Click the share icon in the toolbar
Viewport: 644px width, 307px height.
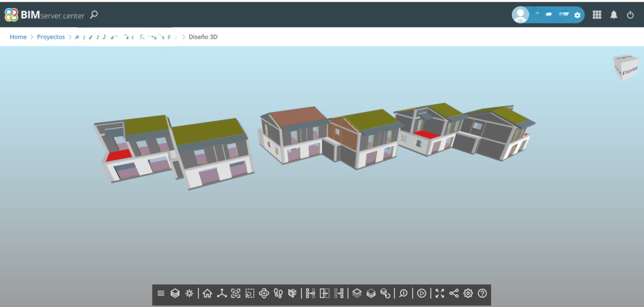454,293
